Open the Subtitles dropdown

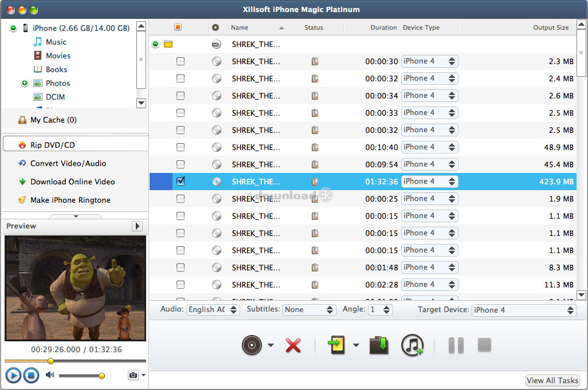click(309, 309)
